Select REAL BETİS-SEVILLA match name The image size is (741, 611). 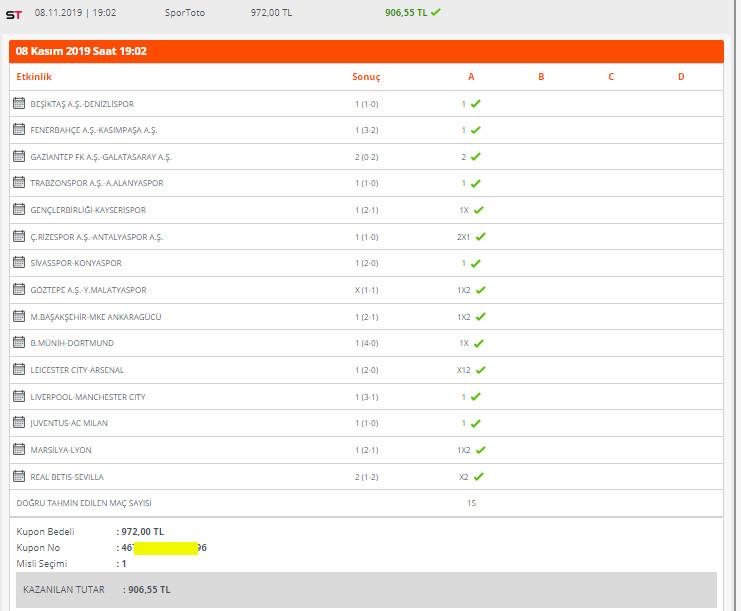point(67,477)
